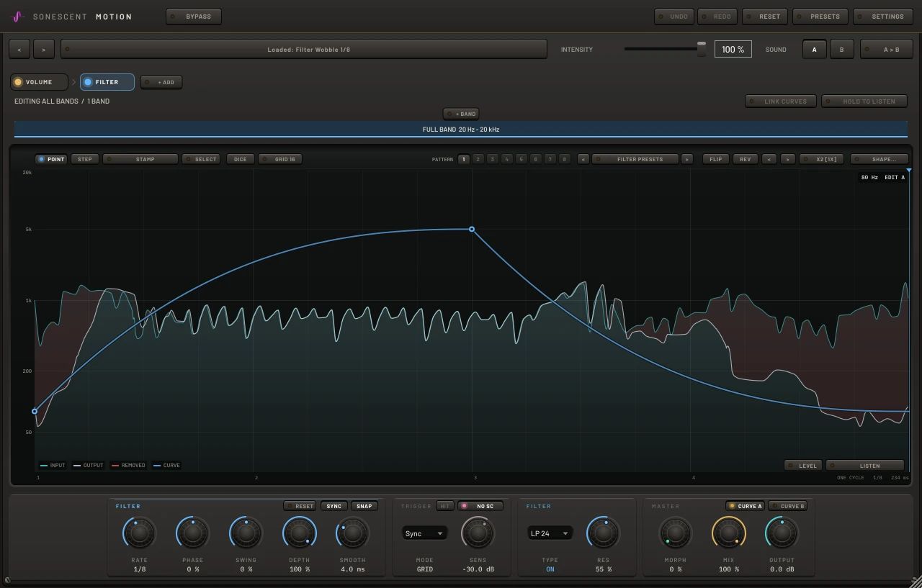Open the Sync trigger mode dropdown
The image size is (922, 588).
point(424,533)
